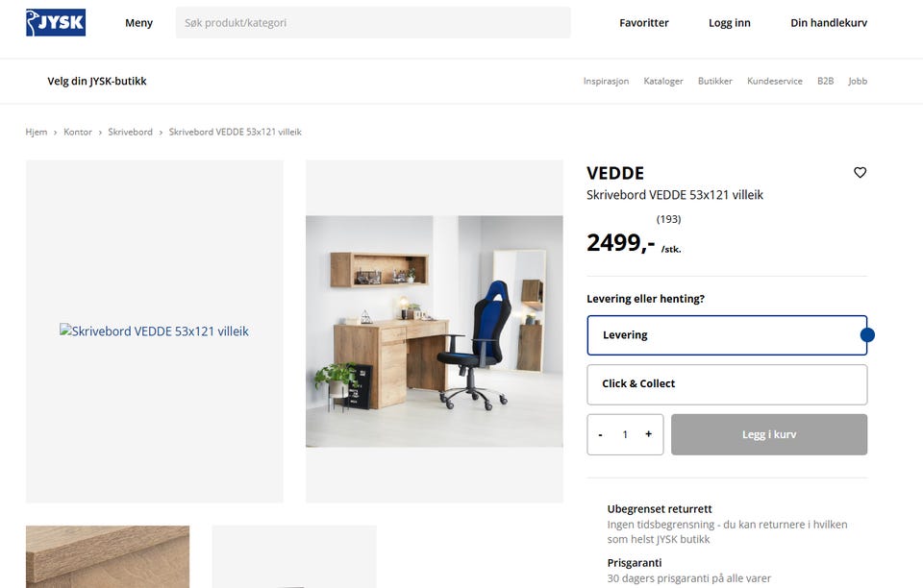Open the Meny menu

(x=138, y=23)
